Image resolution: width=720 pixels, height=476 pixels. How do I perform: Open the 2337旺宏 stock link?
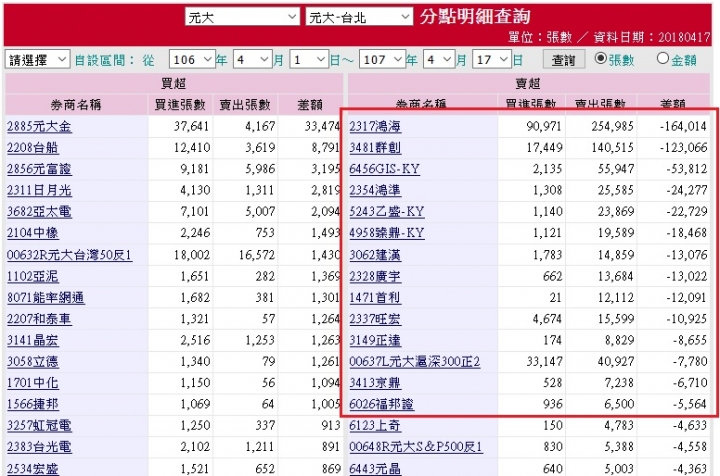coord(375,319)
